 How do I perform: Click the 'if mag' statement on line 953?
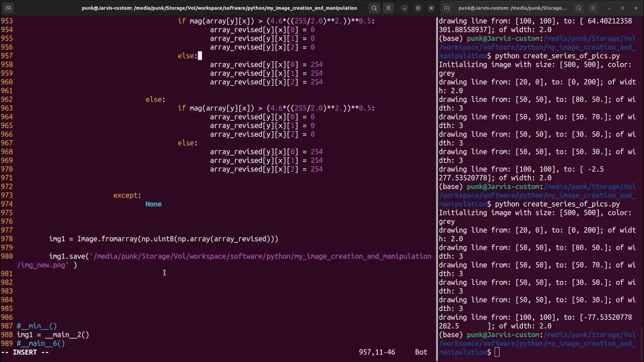click(276, 21)
